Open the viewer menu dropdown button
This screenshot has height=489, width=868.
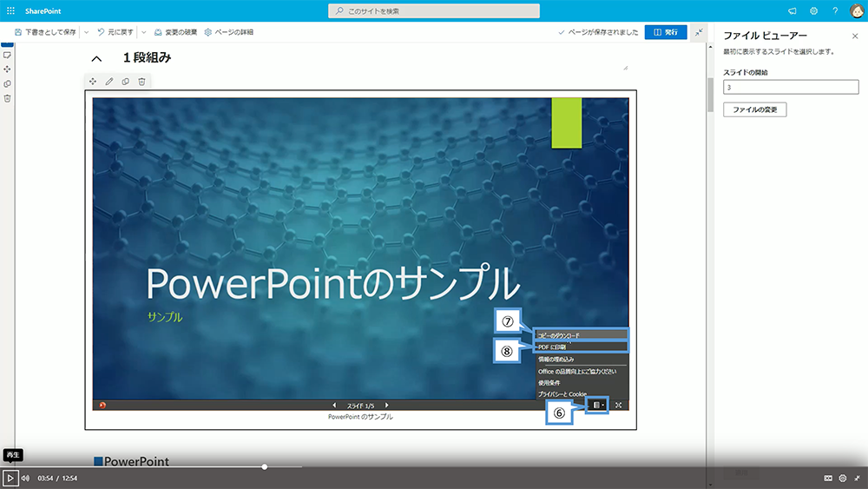[597, 405]
